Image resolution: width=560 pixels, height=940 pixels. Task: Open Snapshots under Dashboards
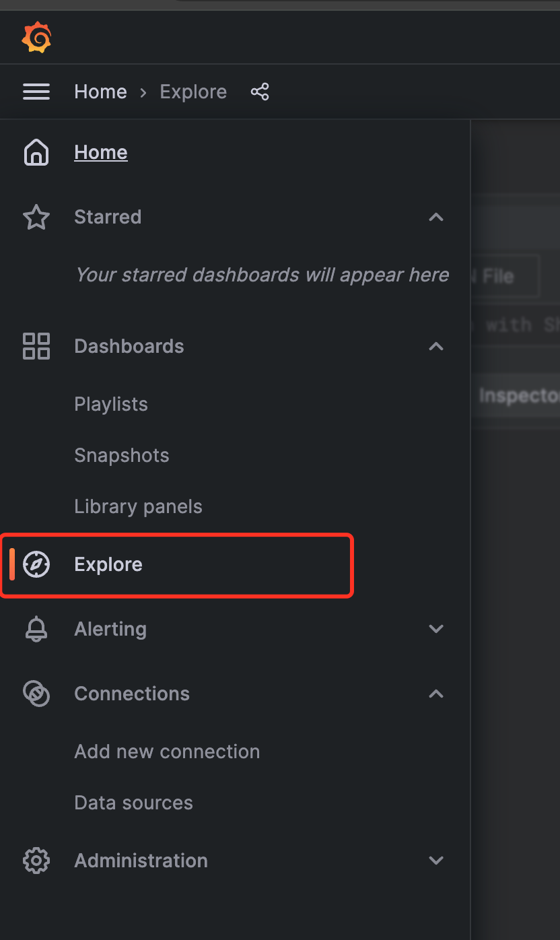(x=122, y=455)
